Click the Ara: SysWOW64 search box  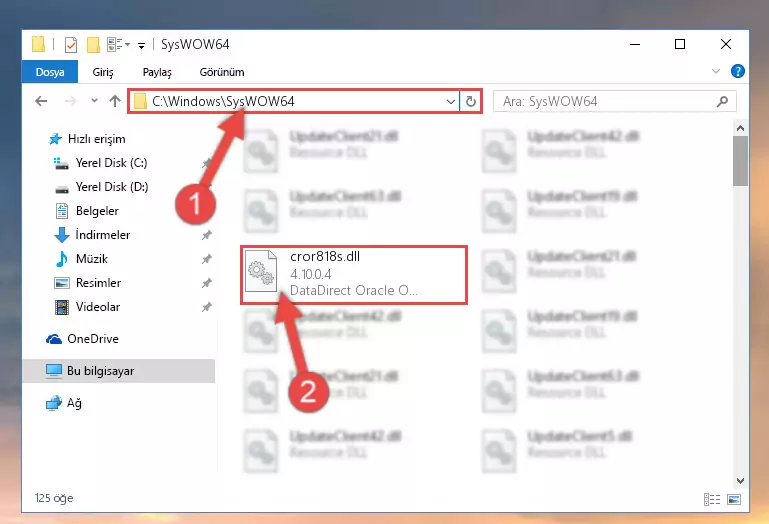point(615,102)
